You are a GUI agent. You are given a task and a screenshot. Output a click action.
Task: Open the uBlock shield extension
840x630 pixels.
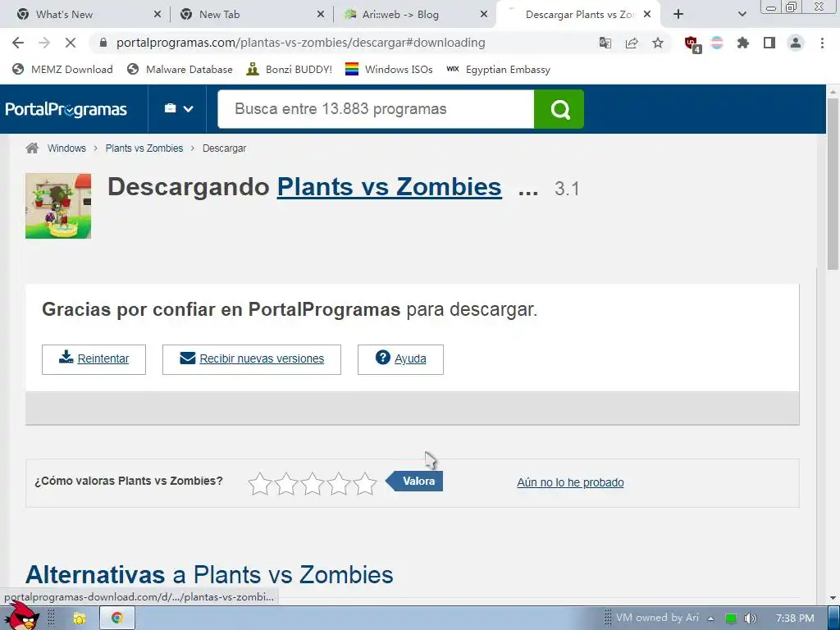click(x=692, y=44)
